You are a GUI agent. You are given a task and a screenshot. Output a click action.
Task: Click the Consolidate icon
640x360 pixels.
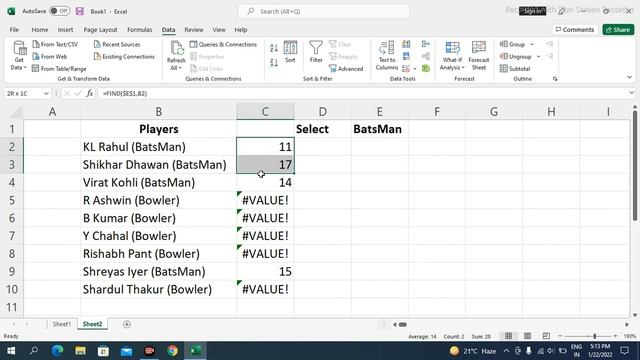[x=426, y=44]
